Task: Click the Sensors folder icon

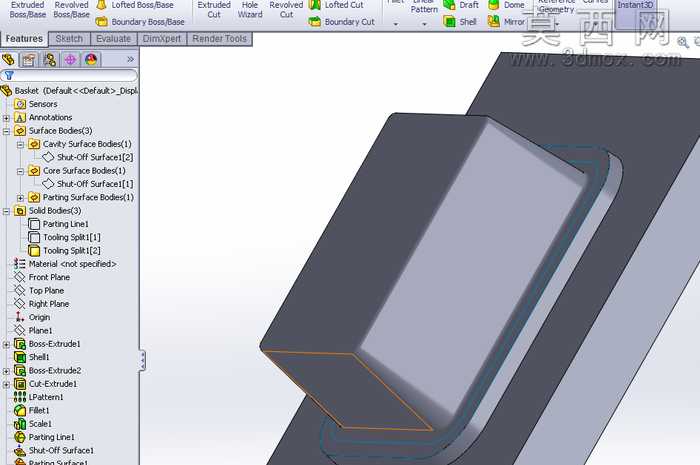Action: pyautogui.click(x=20, y=104)
